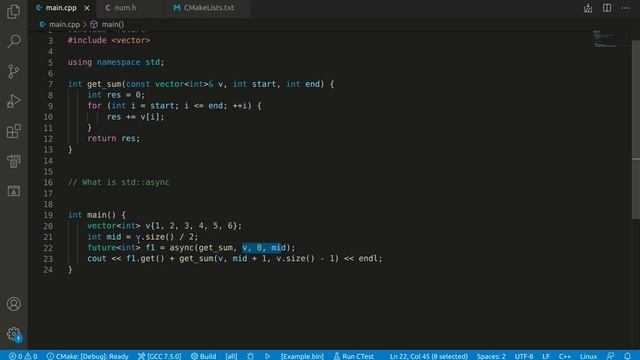This screenshot has height=360, width=640.
Task: Open the editor More Actions menu
Action: (625, 8)
